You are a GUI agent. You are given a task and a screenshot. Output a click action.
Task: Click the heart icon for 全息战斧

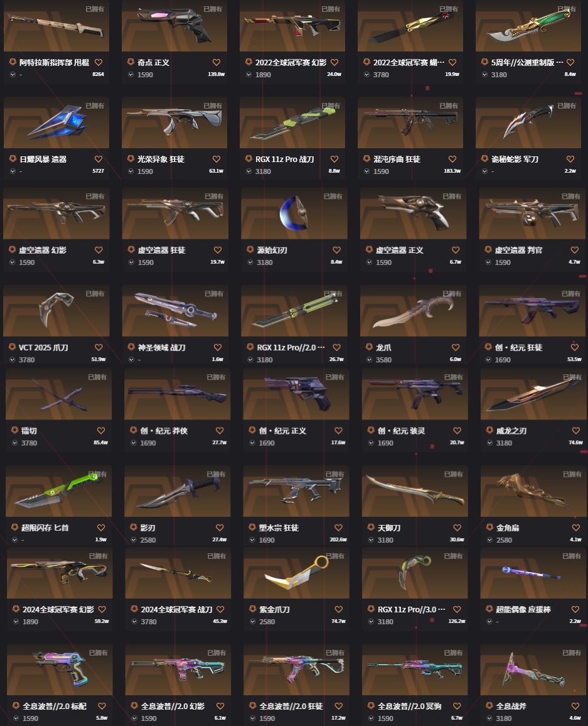tap(575, 706)
